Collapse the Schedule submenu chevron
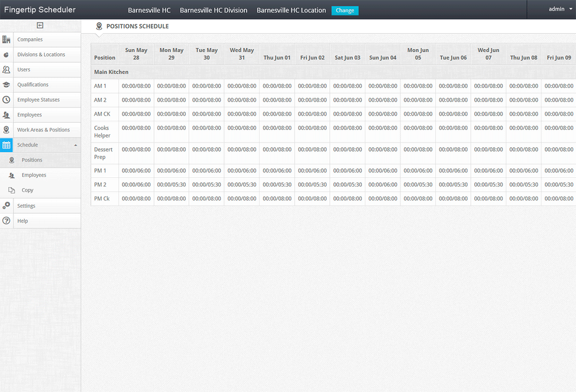This screenshot has height=392, width=576. click(76, 144)
